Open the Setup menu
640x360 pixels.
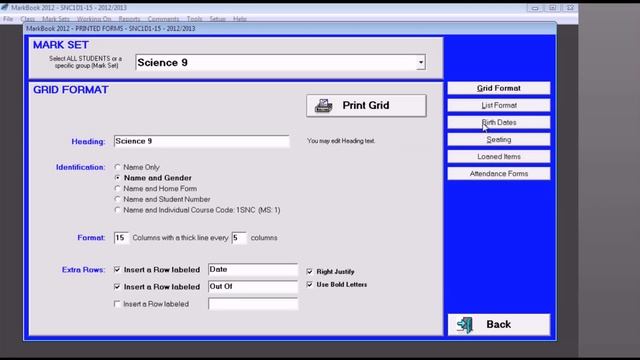(x=218, y=19)
